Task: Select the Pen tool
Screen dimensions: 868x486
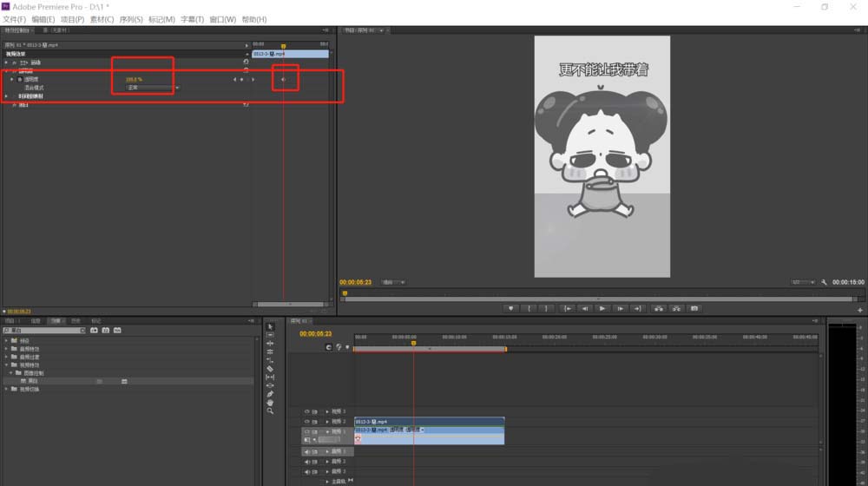Action: pyautogui.click(x=270, y=394)
